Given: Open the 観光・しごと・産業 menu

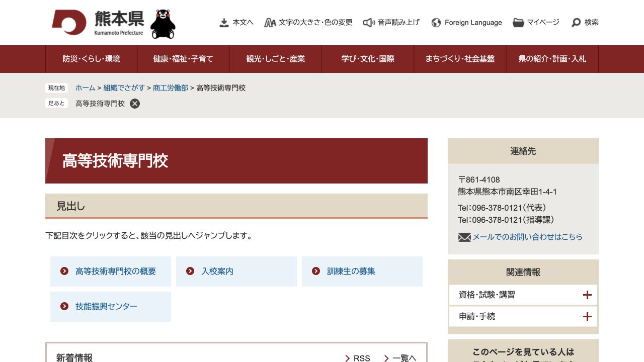Looking at the screenshot, I should point(276,59).
